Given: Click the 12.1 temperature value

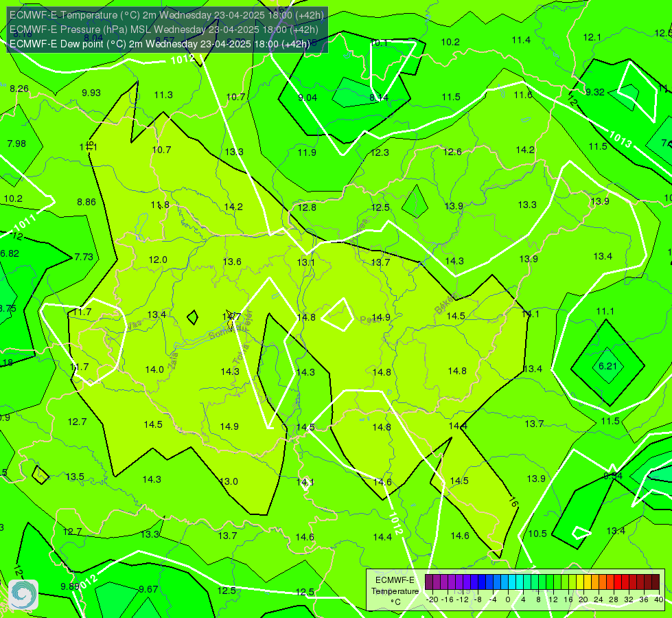Looking at the screenshot, I should [x=592, y=37].
